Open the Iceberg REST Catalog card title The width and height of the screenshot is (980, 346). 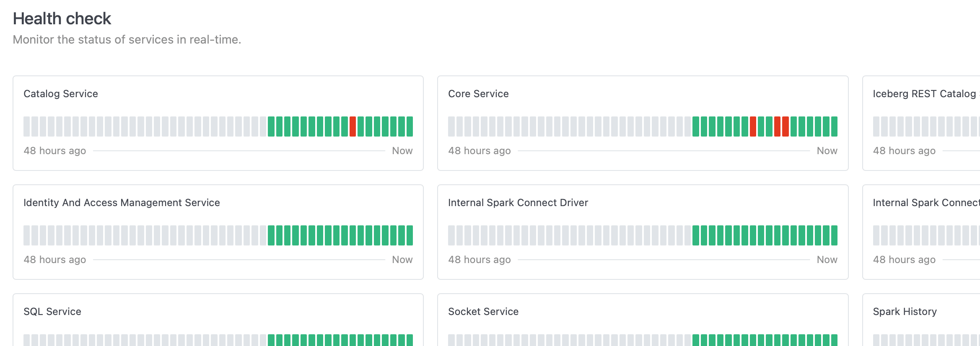coord(926,94)
